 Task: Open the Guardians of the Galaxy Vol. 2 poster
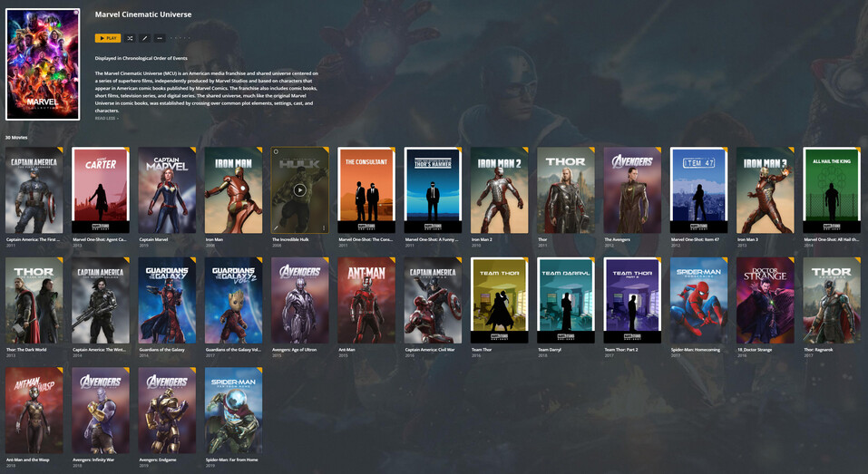pos(234,300)
